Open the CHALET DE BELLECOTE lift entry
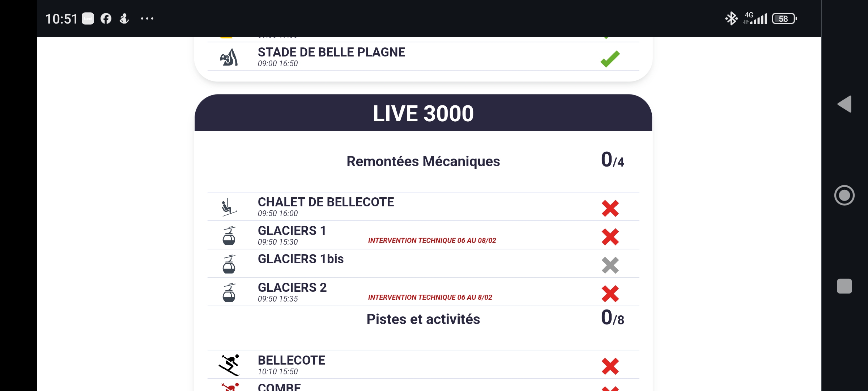 pos(325,202)
